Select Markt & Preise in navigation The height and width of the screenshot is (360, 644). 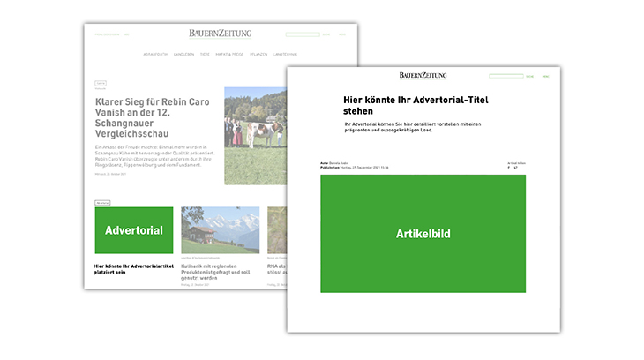229,54
